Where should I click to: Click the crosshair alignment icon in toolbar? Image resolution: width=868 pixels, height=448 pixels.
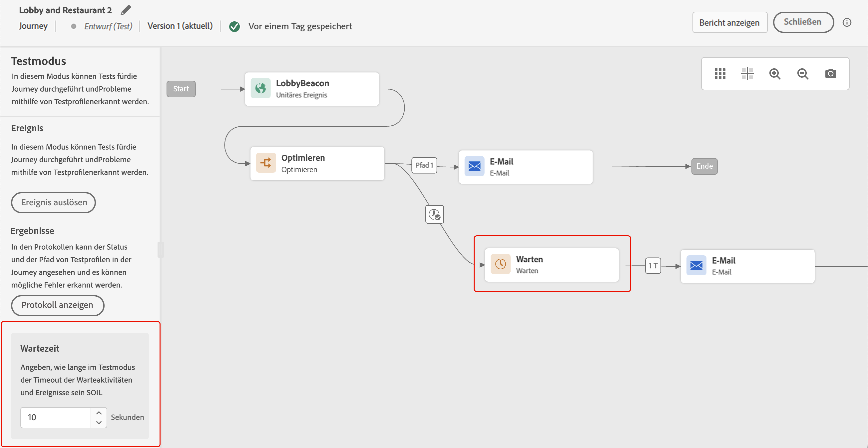coord(747,73)
